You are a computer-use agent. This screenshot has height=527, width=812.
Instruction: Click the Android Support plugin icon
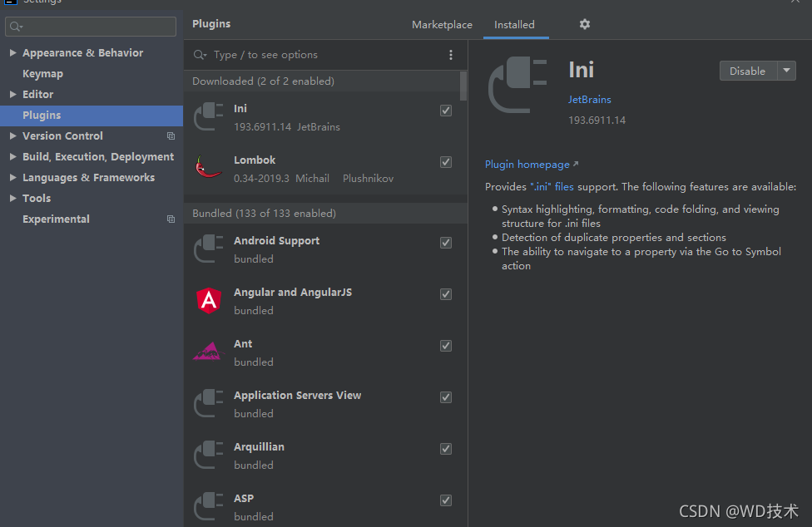pos(209,249)
